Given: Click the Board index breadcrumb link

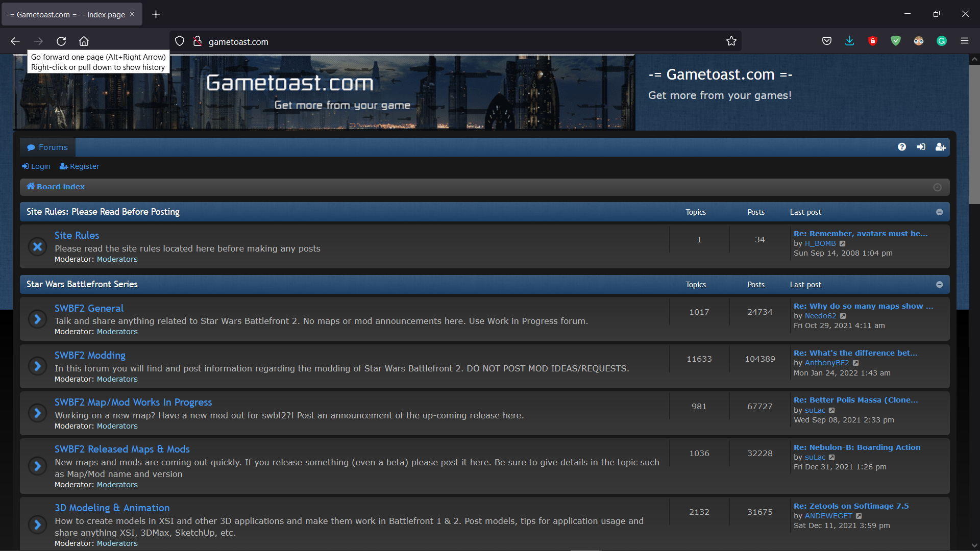Looking at the screenshot, I should (60, 187).
